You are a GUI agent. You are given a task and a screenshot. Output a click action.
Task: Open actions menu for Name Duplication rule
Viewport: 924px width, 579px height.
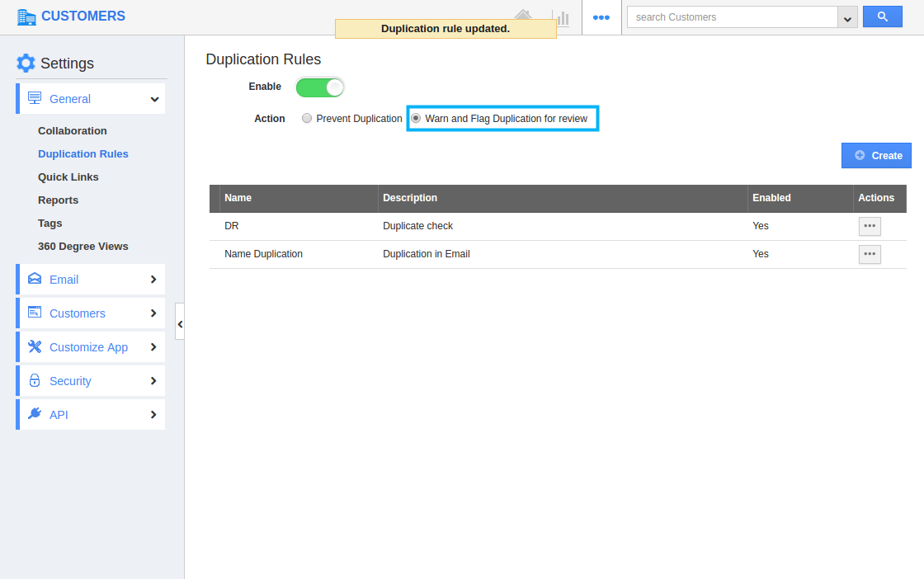870,254
